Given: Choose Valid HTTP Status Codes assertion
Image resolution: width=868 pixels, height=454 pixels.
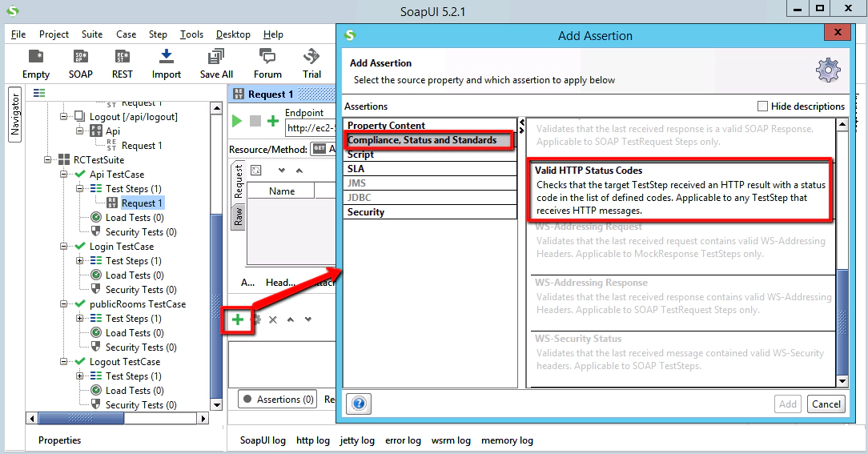Looking at the screenshot, I should click(681, 191).
